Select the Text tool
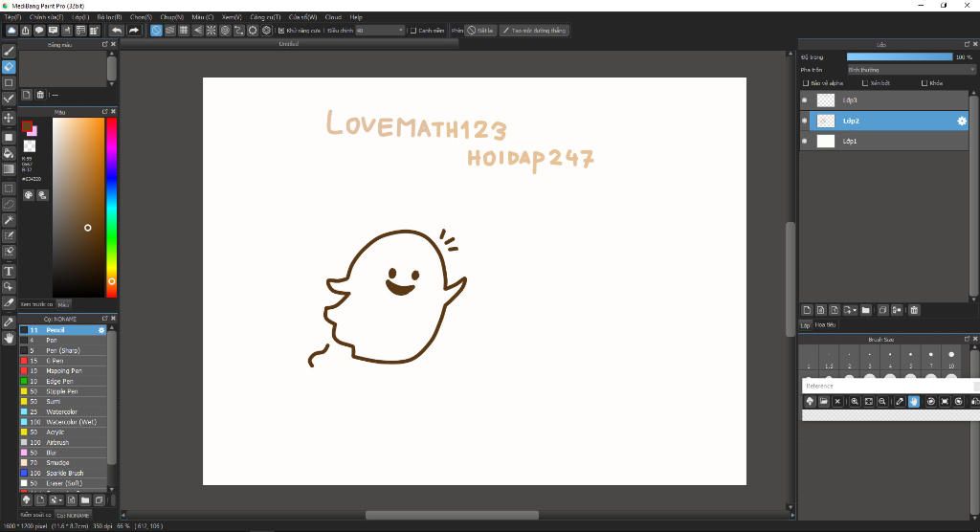 click(x=9, y=272)
